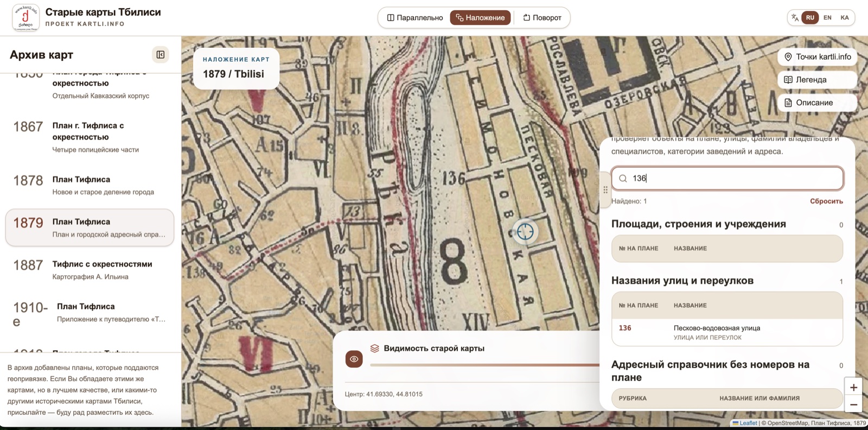
Task: Switch language to KA
Action: (x=845, y=17)
